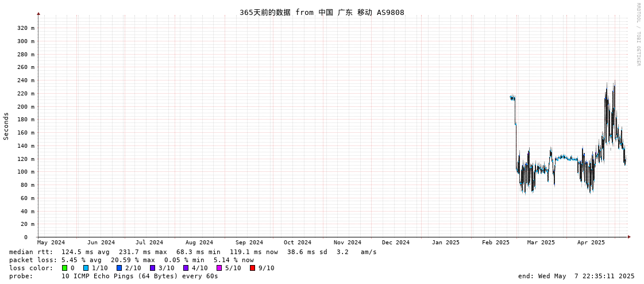The width and height of the screenshot is (644, 284).
Task: Click the 'median rtt:' row label
Action: coord(31,252)
